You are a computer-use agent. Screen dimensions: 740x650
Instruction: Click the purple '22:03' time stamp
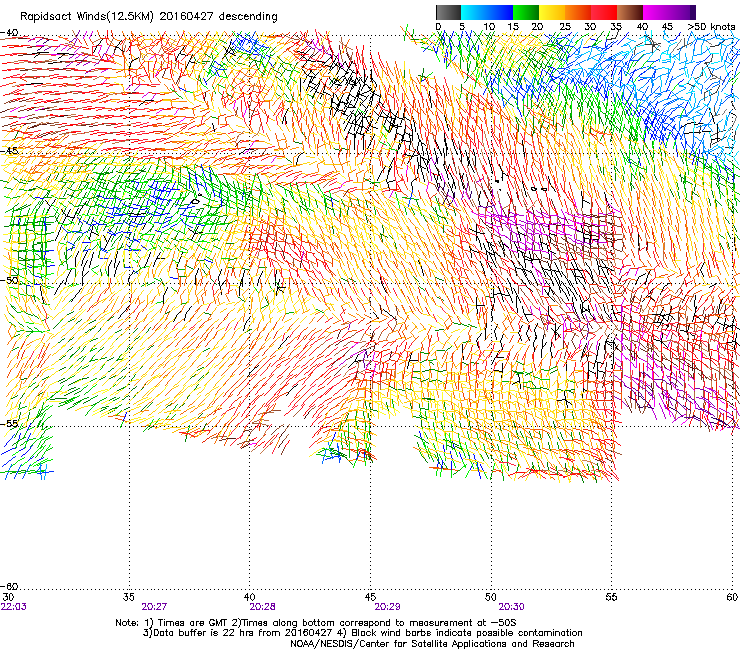click(x=14, y=607)
